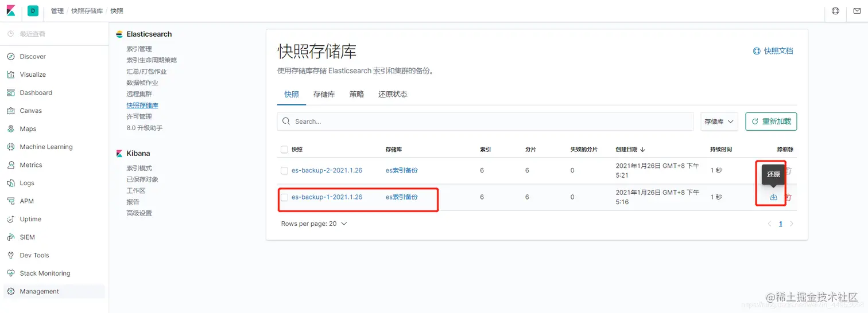Image resolution: width=868 pixels, height=313 pixels.
Task: Open 索引生命周期策略 menu item
Action: point(152,60)
